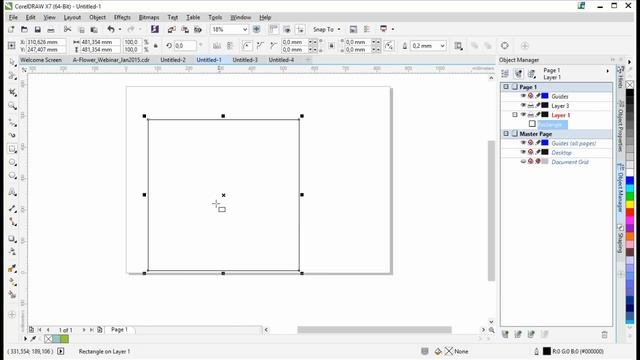Click the Print icon
The width and height of the screenshot is (640, 360).
coord(51,29)
